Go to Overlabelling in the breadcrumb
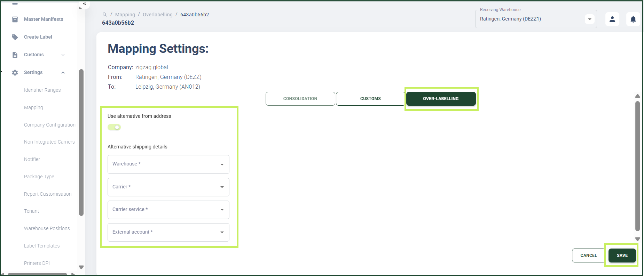This screenshot has width=644, height=276. point(158,15)
